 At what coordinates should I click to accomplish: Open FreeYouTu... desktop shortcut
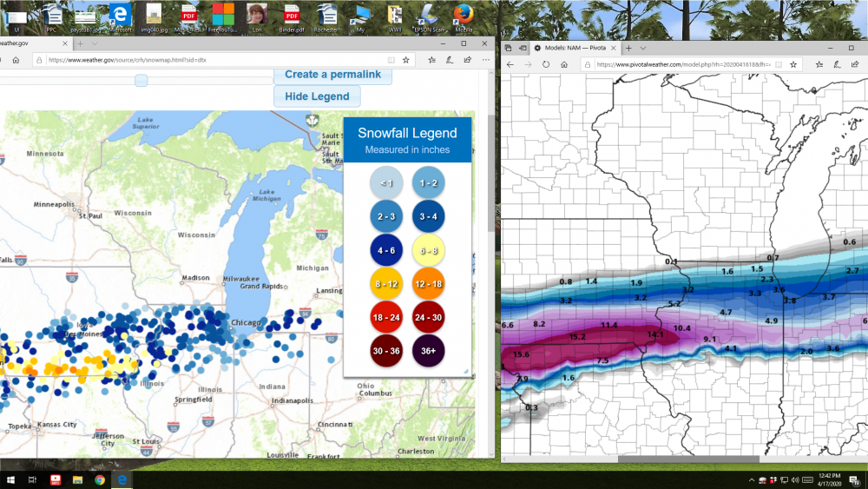(x=223, y=18)
